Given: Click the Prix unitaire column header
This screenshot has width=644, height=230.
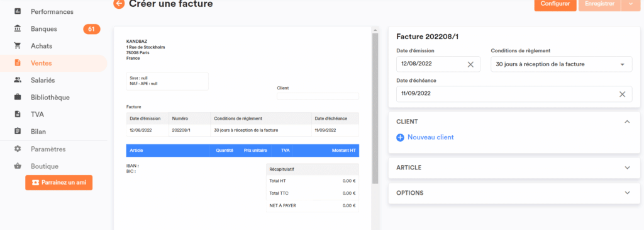Looking at the screenshot, I should (255, 151).
